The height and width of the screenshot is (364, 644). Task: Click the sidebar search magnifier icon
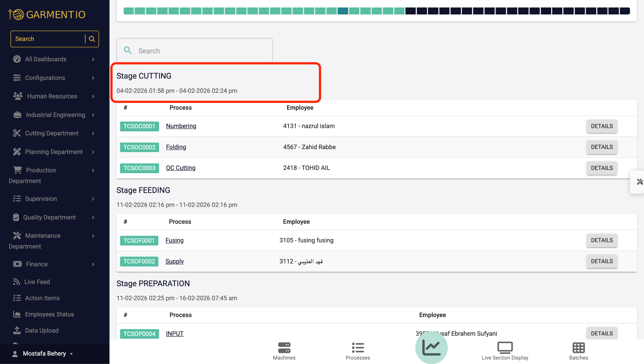tap(92, 39)
